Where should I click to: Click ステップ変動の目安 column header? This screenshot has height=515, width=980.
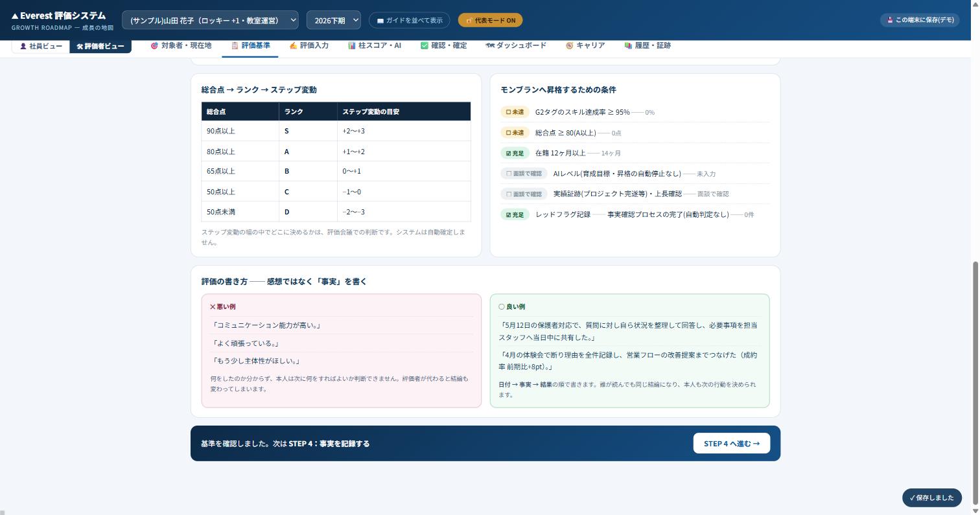[x=404, y=111]
